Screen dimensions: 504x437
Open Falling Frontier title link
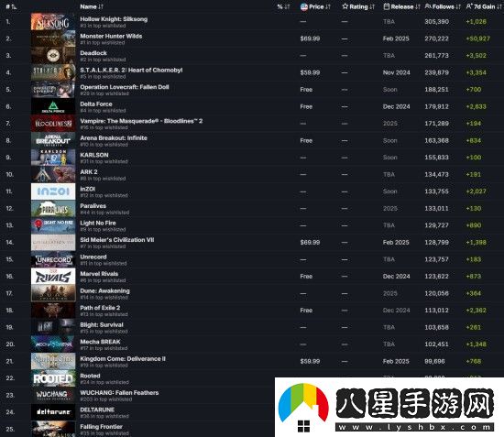pos(101,427)
